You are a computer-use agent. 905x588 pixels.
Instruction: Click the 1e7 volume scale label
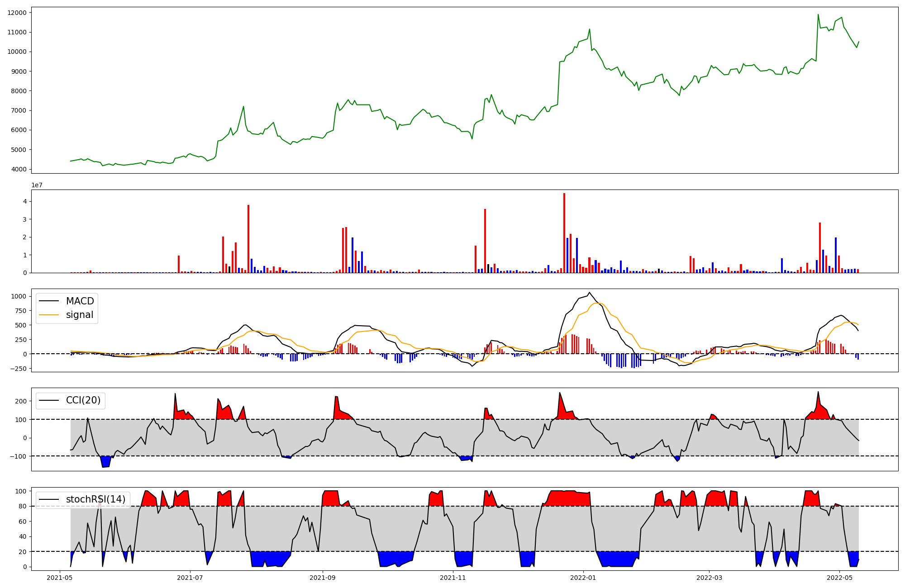[x=37, y=185]
